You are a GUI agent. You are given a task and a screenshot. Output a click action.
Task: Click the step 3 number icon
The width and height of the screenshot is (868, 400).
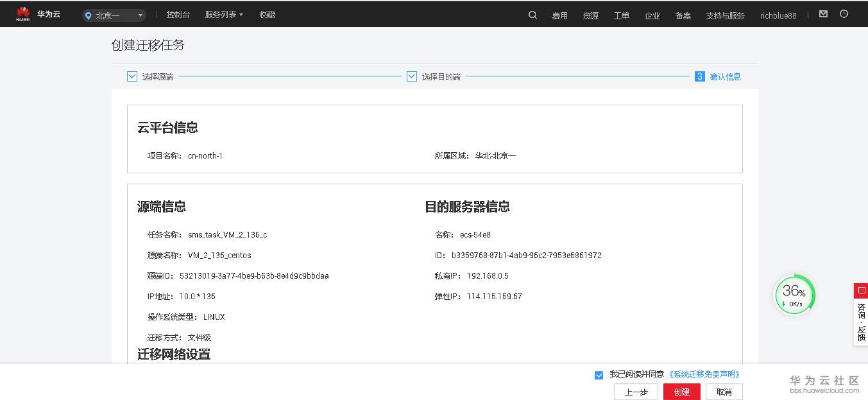click(700, 76)
